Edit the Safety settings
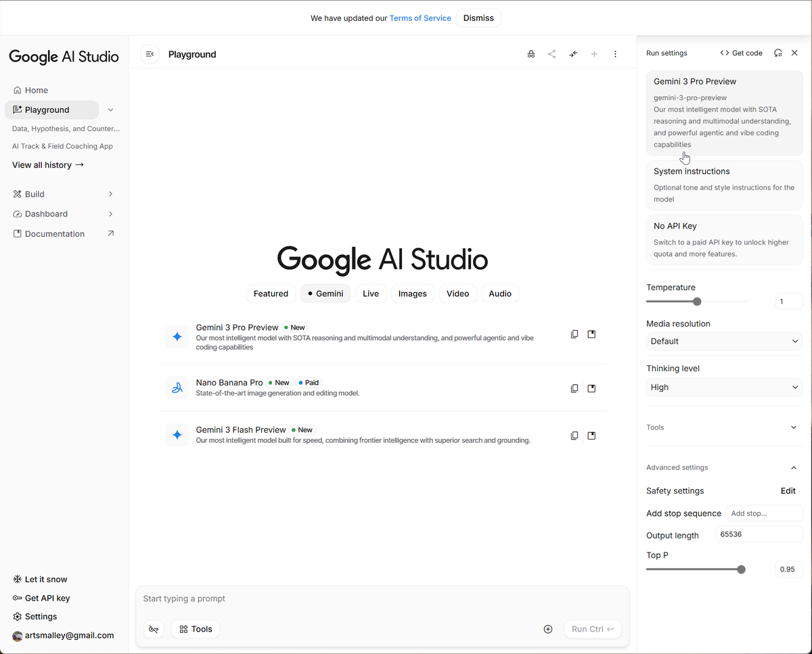 pyautogui.click(x=788, y=491)
